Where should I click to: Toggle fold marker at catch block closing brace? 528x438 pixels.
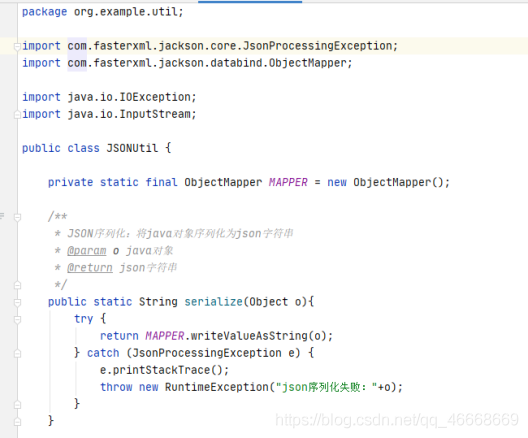click(18, 404)
